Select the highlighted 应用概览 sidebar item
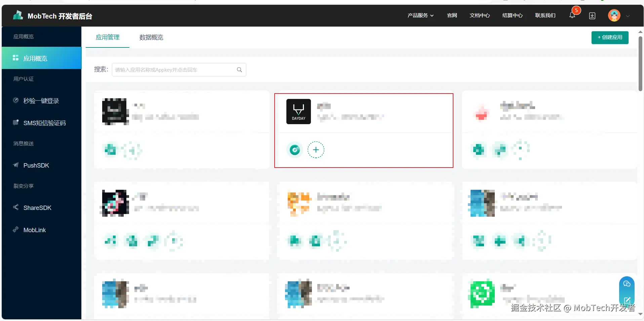This screenshot has width=644, height=321. (x=42, y=58)
